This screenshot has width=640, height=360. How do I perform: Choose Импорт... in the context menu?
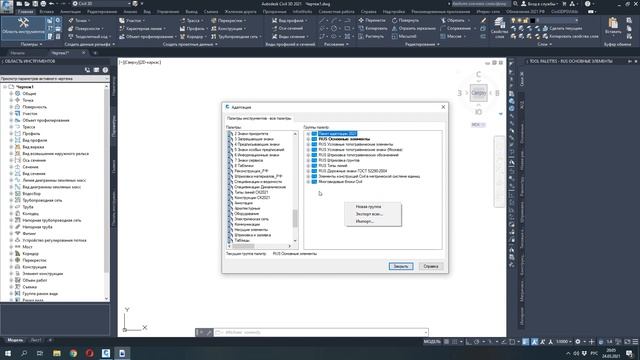(364, 221)
